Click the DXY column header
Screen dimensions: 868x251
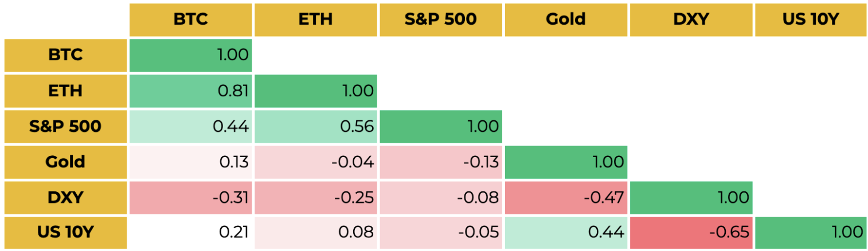690,19
